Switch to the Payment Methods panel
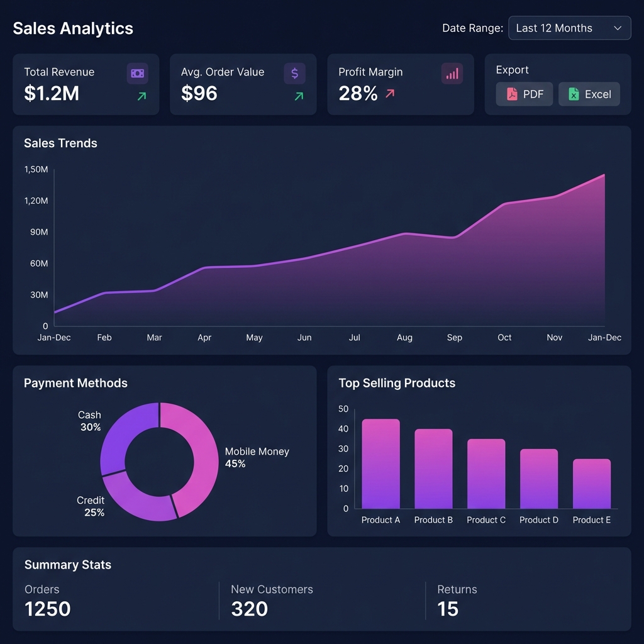Viewport: 644px width, 644px height. click(x=75, y=383)
